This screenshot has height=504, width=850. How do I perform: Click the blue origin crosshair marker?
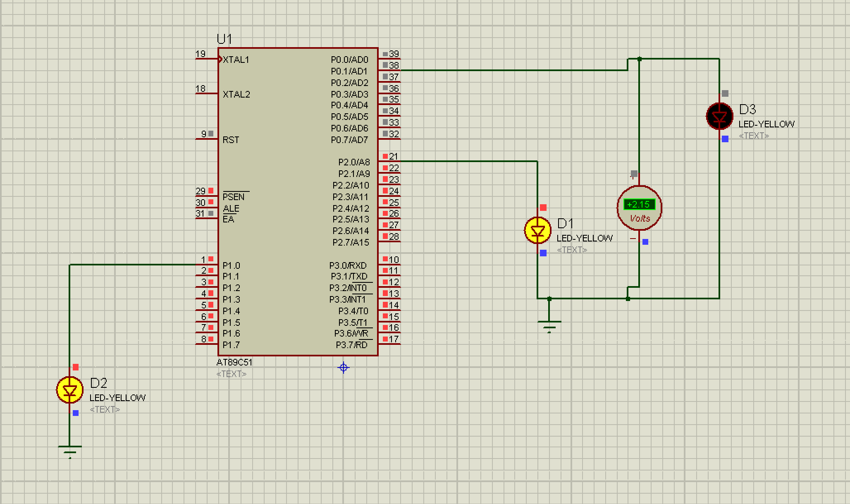pyautogui.click(x=344, y=368)
